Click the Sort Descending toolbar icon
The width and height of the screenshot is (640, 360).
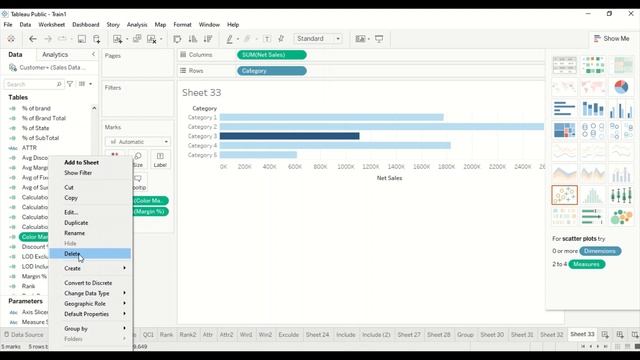208,39
